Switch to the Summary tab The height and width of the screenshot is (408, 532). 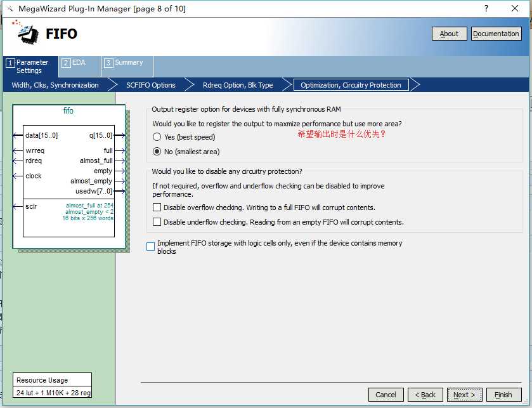coord(127,66)
